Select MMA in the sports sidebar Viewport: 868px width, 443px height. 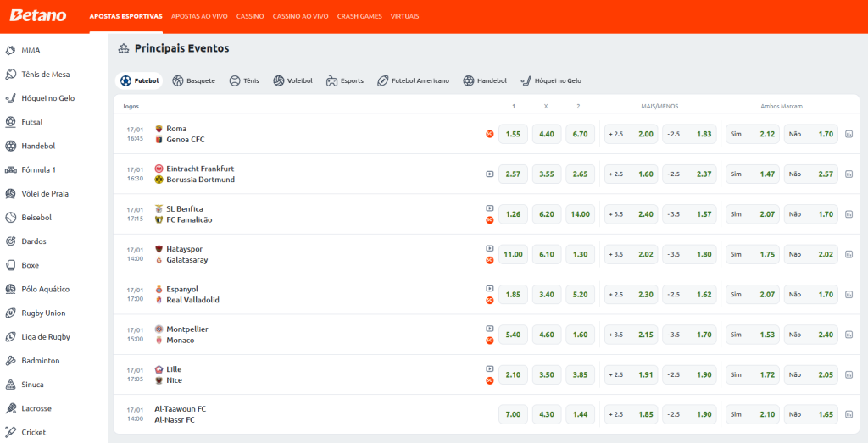coord(31,50)
